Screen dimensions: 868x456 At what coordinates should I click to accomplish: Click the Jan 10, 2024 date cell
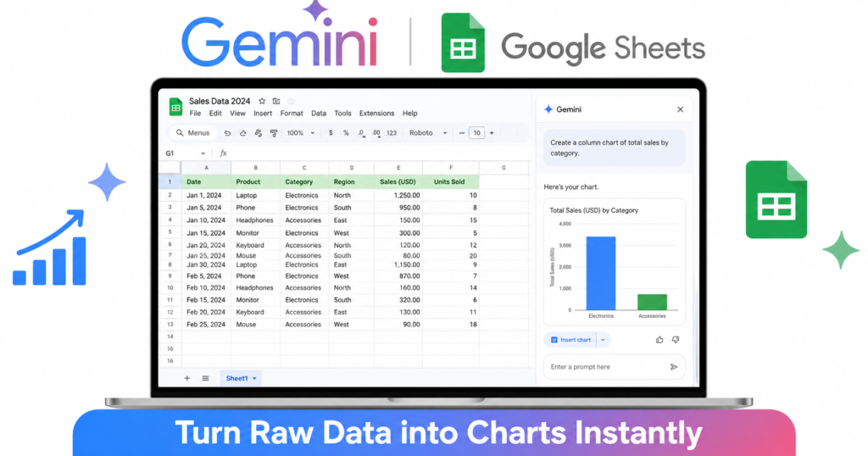(206, 220)
